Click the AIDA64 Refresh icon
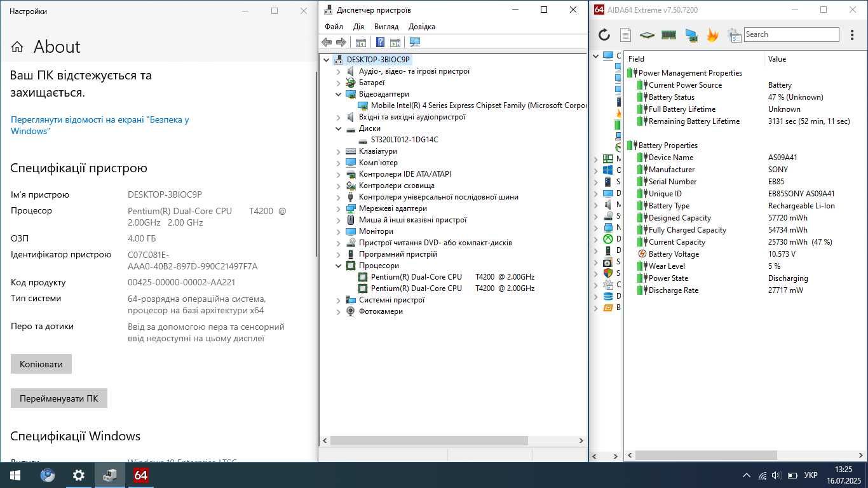 coord(604,35)
